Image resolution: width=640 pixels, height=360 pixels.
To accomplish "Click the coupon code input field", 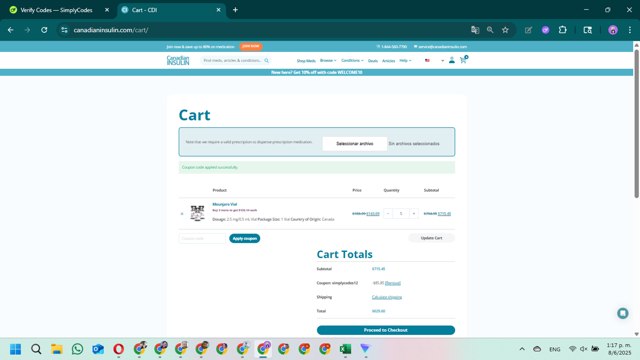I will pyautogui.click(x=202, y=238).
